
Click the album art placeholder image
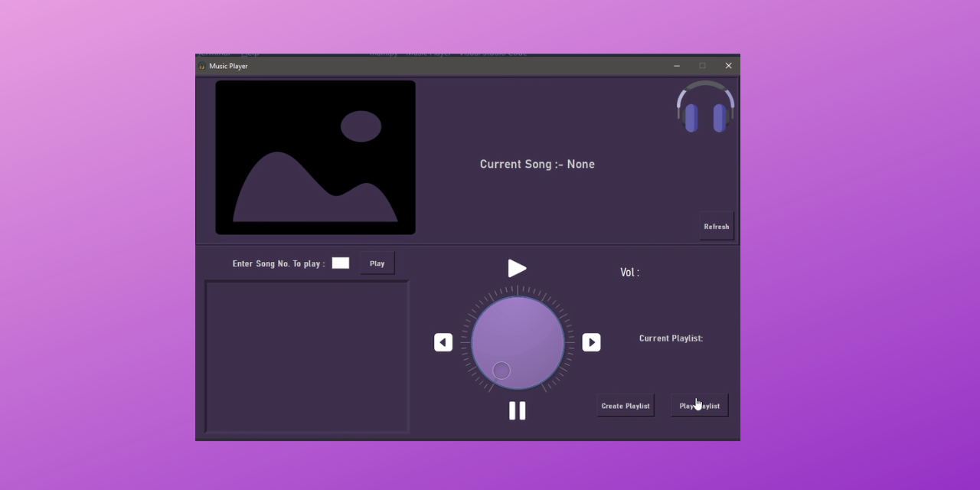tap(315, 157)
